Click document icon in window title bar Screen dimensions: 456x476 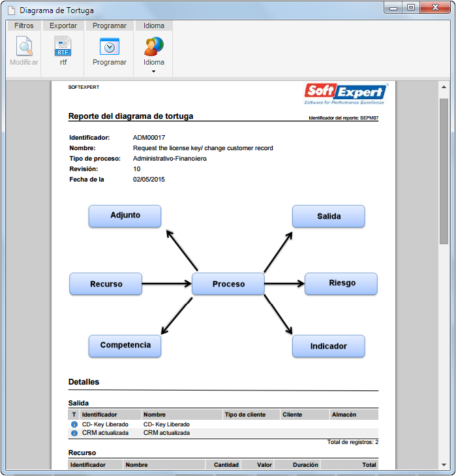click(11, 10)
